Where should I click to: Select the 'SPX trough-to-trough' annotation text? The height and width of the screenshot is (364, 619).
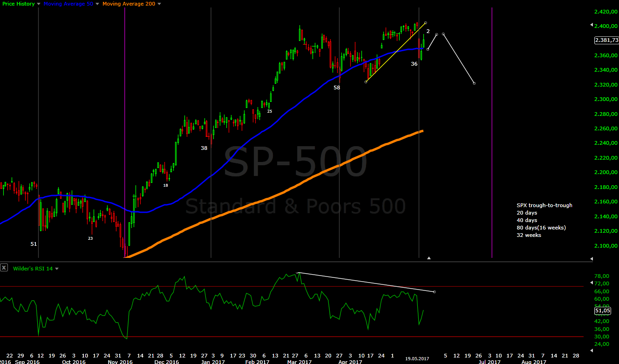click(544, 205)
